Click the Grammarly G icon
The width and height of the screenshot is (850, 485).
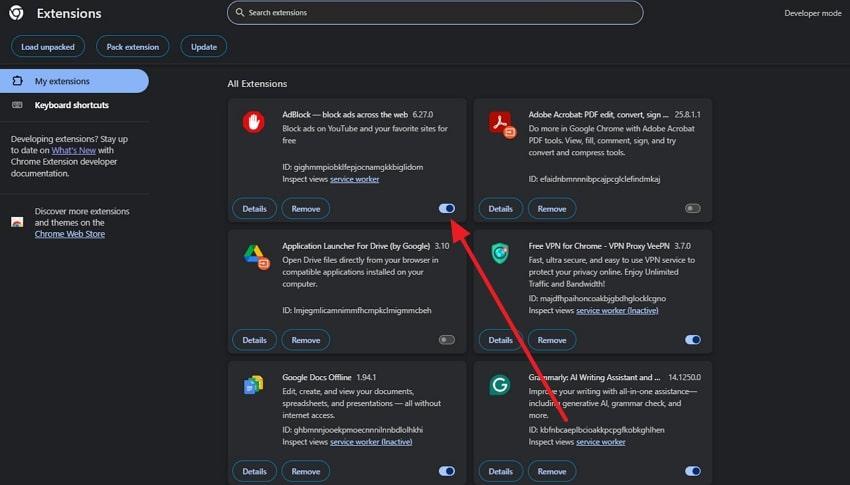click(x=500, y=385)
